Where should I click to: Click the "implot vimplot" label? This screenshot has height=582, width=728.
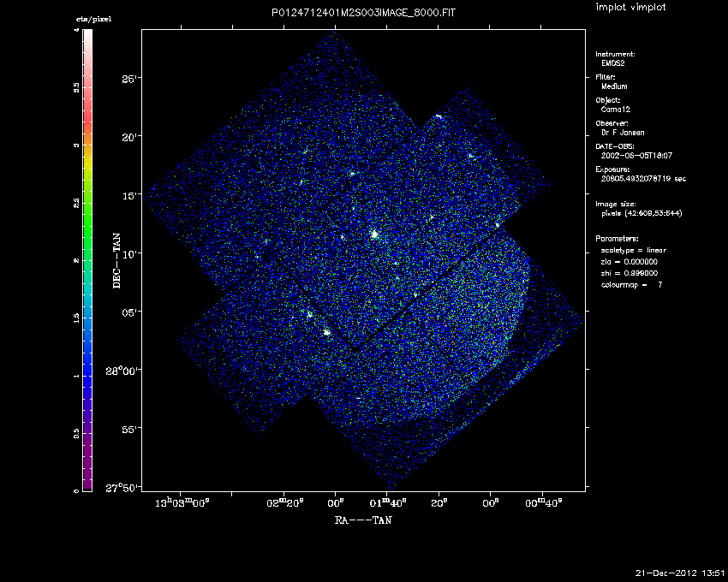[x=630, y=7]
